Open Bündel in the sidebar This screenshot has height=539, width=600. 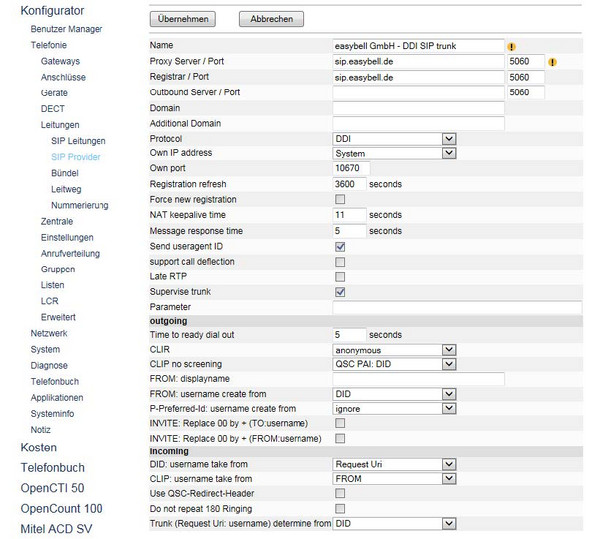[x=65, y=173]
